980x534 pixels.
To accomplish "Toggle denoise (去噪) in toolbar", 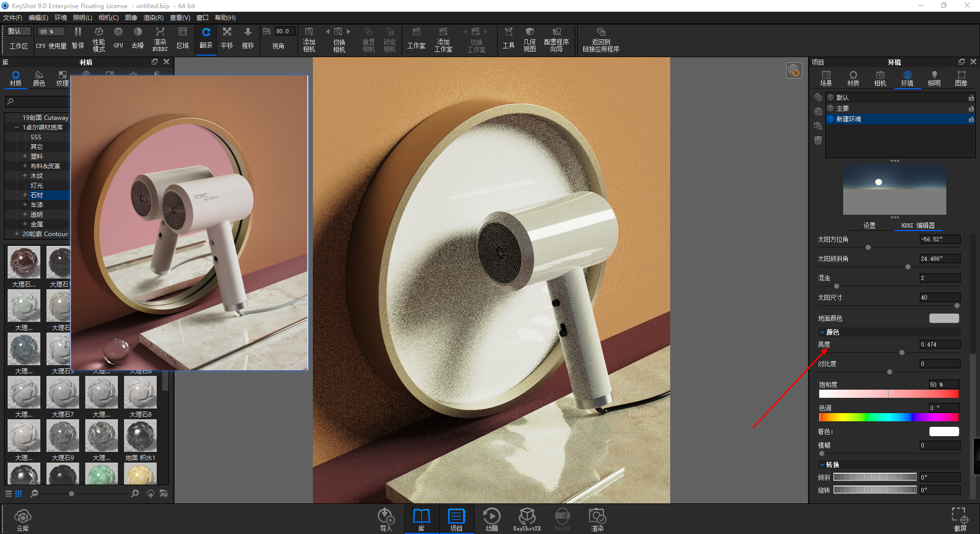I will [x=138, y=38].
